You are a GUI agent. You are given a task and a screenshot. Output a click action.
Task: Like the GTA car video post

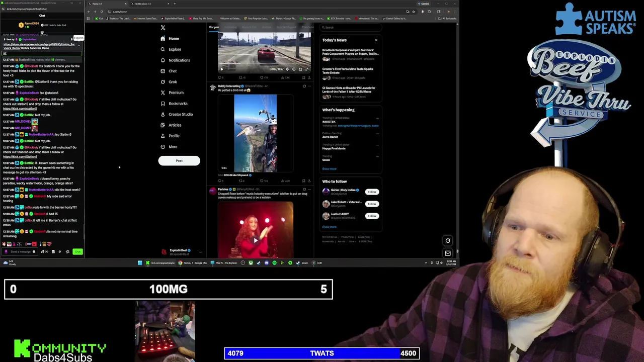pyautogui.click(x=262, y=78)
